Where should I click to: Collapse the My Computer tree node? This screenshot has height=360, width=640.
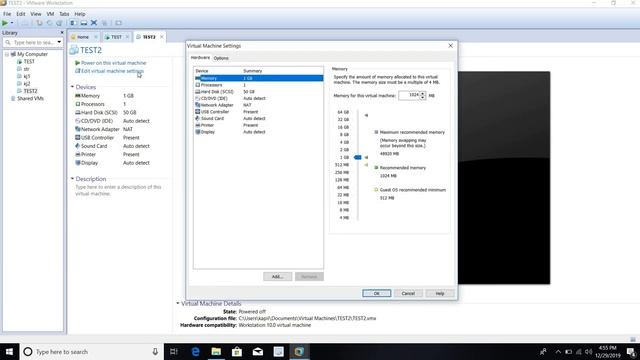coord(7,54)
